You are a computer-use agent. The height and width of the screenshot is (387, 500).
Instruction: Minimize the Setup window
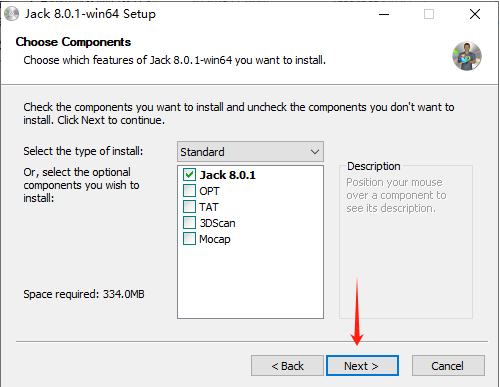384,14
